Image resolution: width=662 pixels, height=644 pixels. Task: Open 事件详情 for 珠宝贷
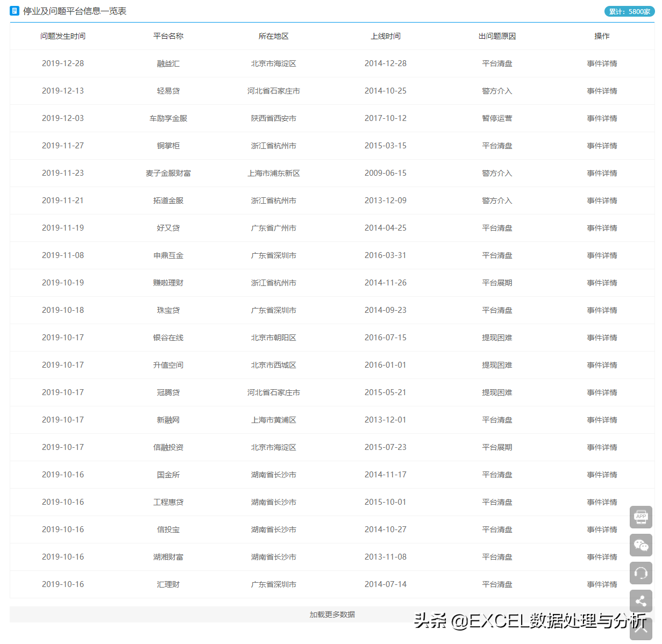coord(602,310)
